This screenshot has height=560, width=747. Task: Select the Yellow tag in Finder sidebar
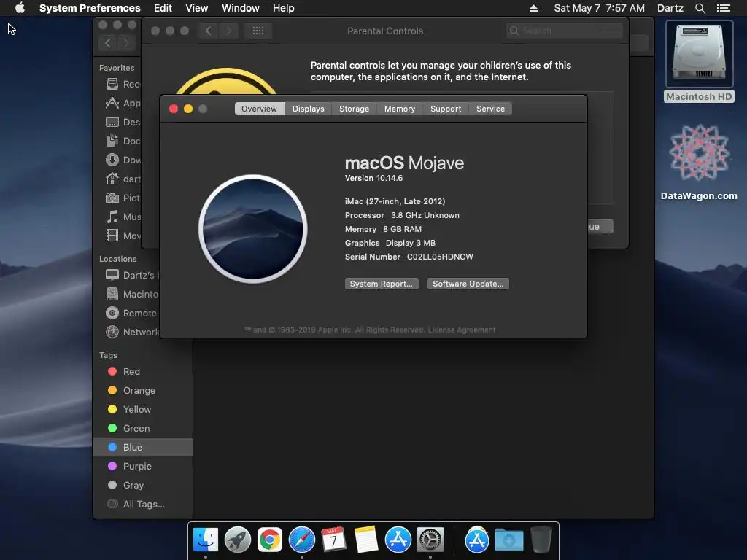[x=142, y=410]
